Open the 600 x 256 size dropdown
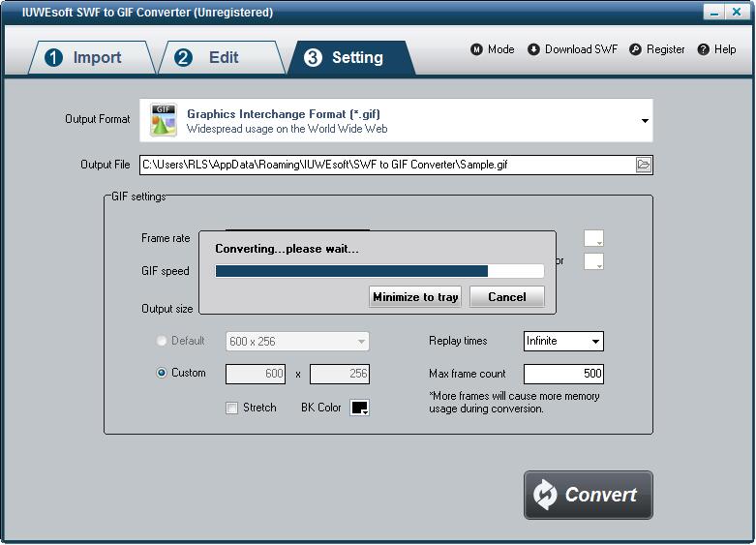Image resolution: width=756 pixels, height=545 pixels. pos(297,342)
